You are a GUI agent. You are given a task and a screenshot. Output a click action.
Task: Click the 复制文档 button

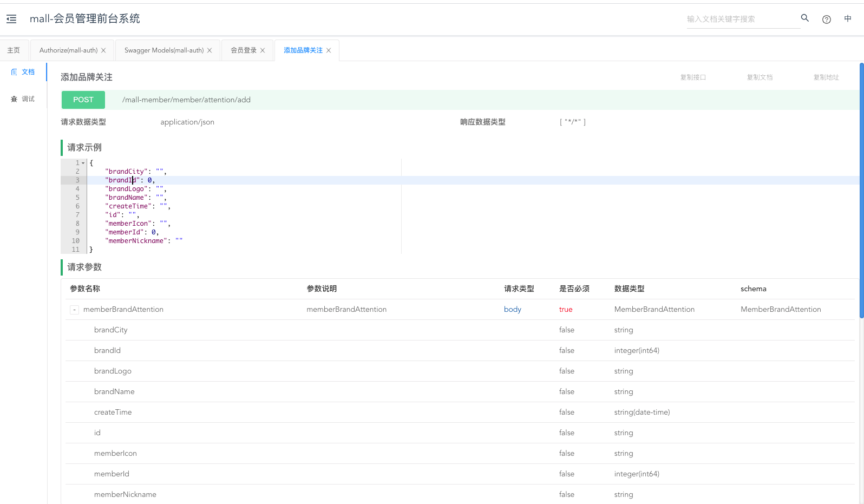coord(760,77)
